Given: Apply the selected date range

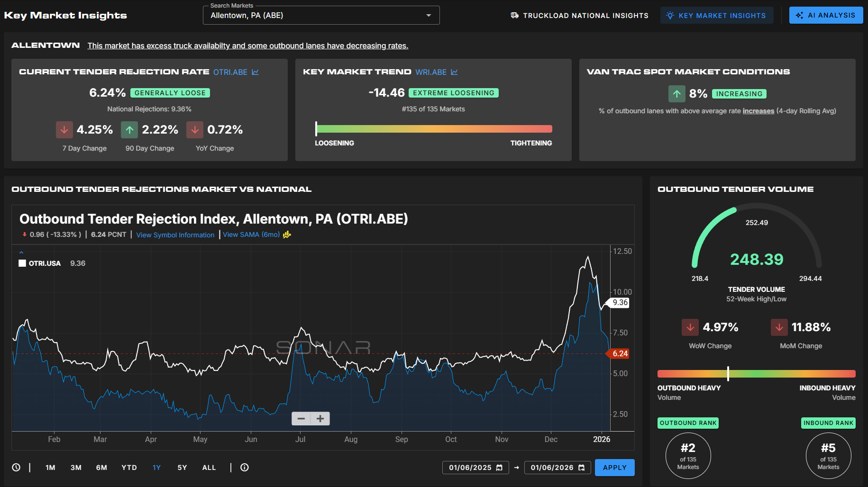Looking at the screenshot, I should (x=614, y=468).
